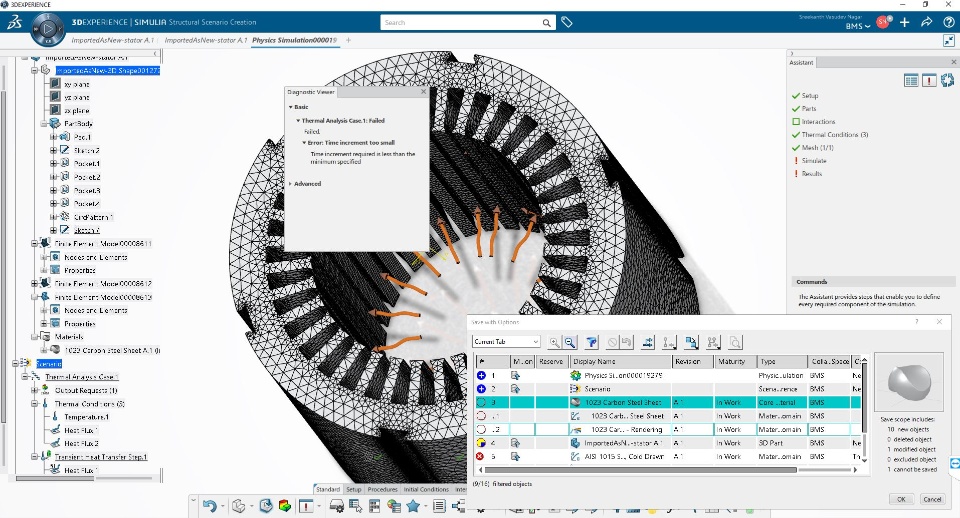Click the Save dialog help question mark
This screenshot has height=518, width=960.
917,321
